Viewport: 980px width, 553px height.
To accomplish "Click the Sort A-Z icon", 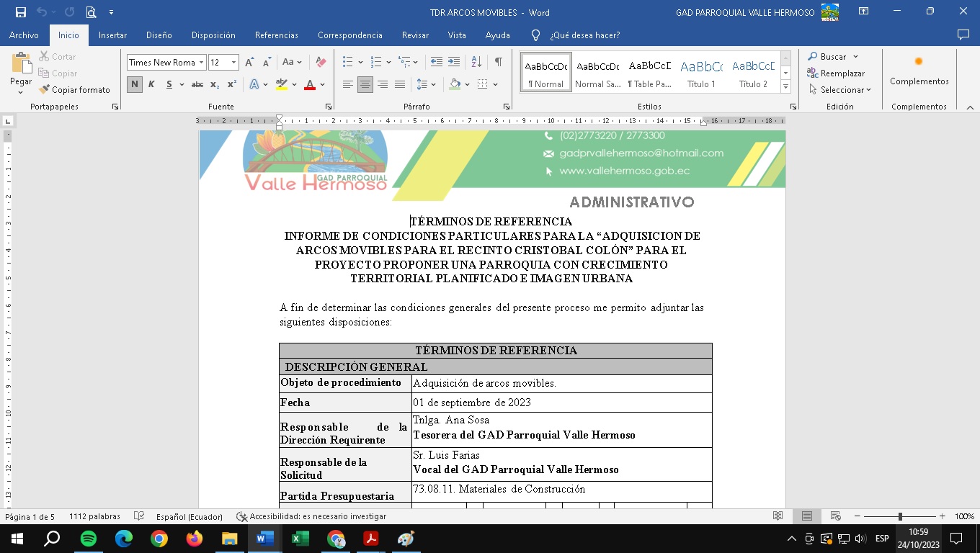I will pos(476,63).
